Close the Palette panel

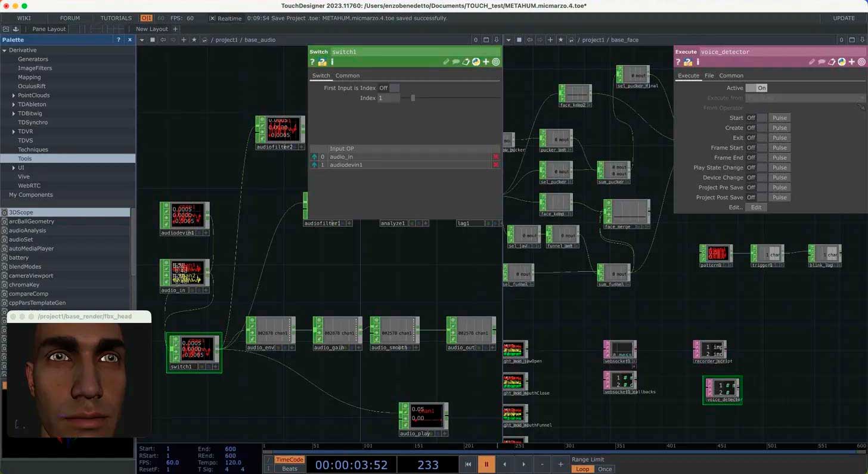pyautogui.click(x=129, y=40)
